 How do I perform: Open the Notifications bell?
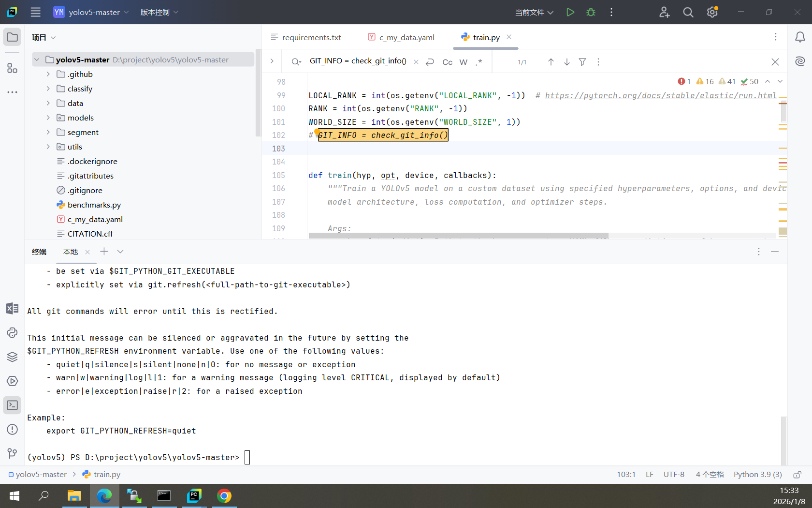[x=800, y=37]
